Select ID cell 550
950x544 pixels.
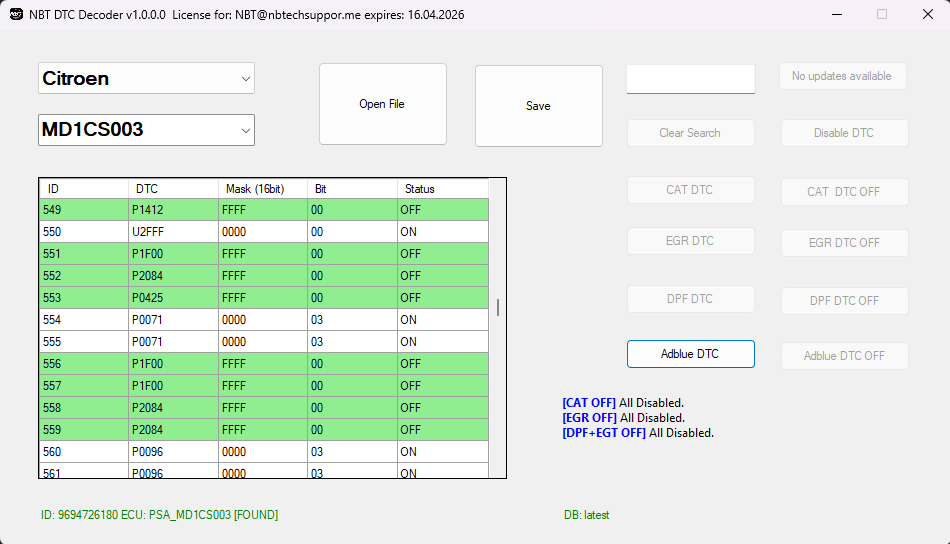pos(84,231)
